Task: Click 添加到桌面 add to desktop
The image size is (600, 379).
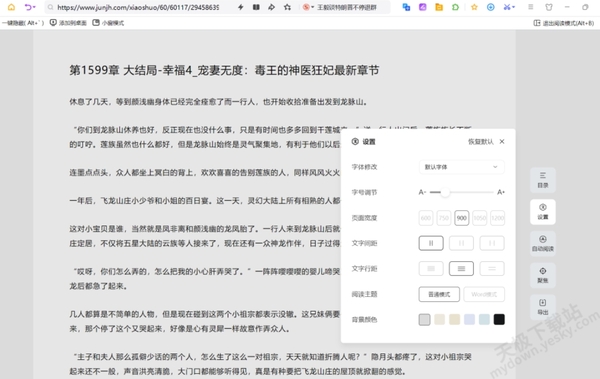Action: pyautogui.click(x=68, y=23)
